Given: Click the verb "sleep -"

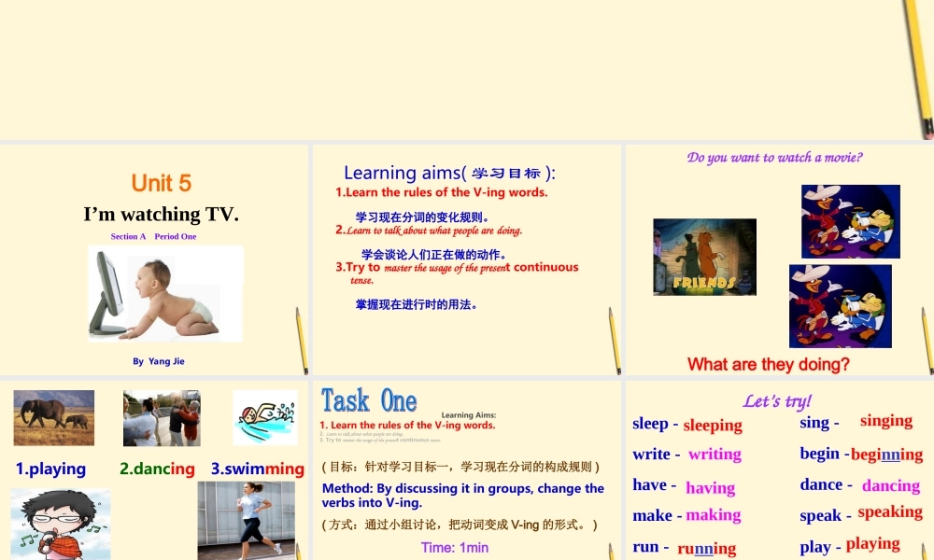Looking at the screenshot, I should pyautogui.click(x=656, y=424).
